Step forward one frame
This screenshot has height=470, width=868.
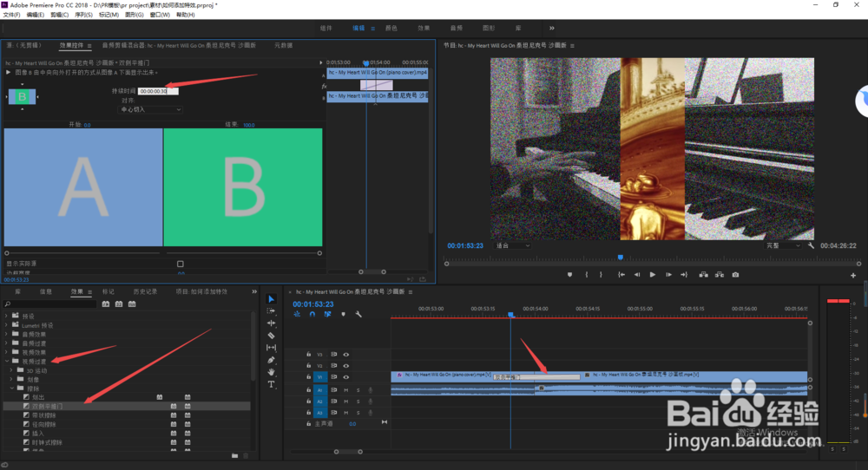point(668,275)
